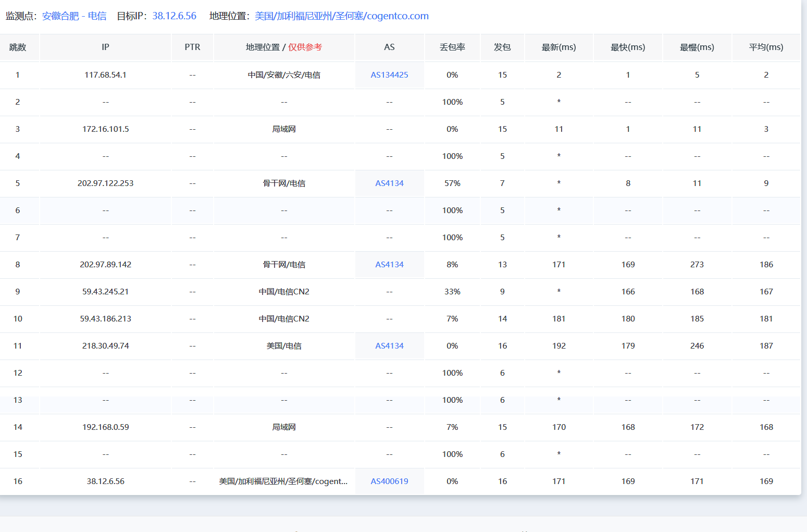This screenshot has height=532, width=807.
Task: Open the AS400619 link in hop 16
Action: click(x=389, y=481)
